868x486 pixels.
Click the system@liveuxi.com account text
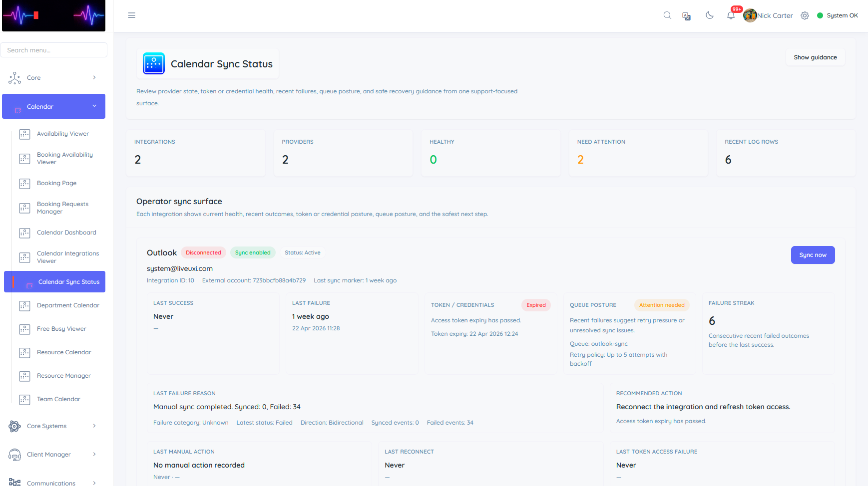[180, 268]
